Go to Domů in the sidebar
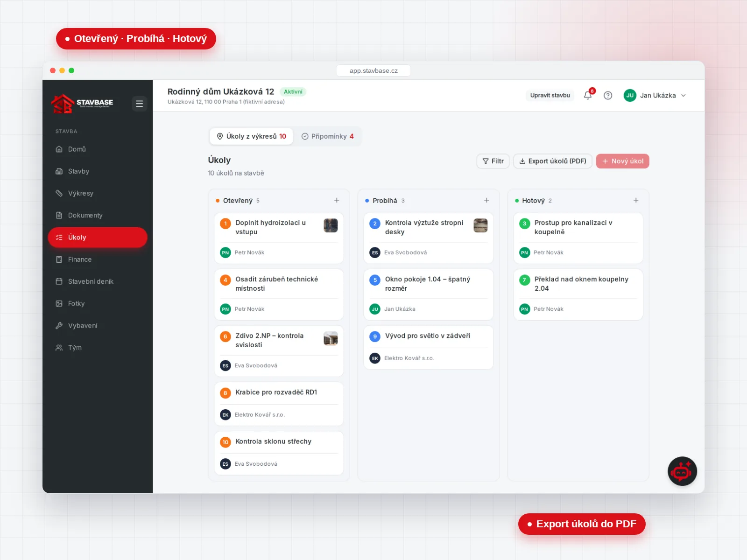Image resolution: width=747 pixels, height=560 pixels. pyautogui.click(x=98, y=149)
